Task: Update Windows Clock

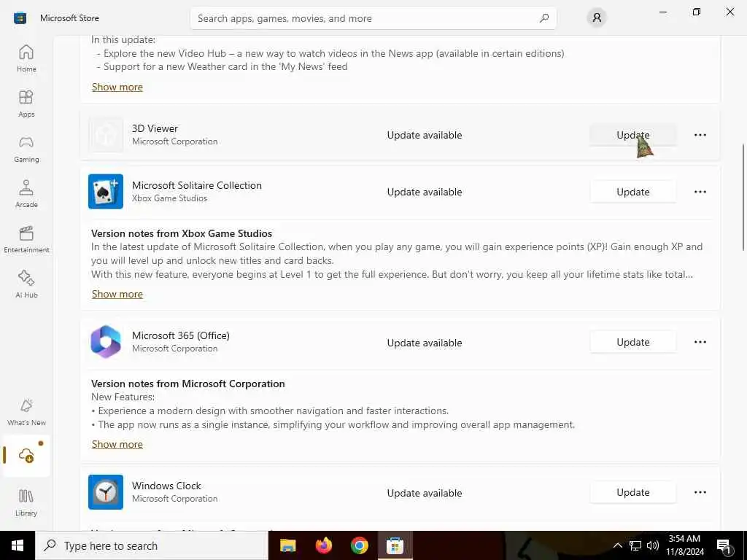Action: [x=632, y=492]
